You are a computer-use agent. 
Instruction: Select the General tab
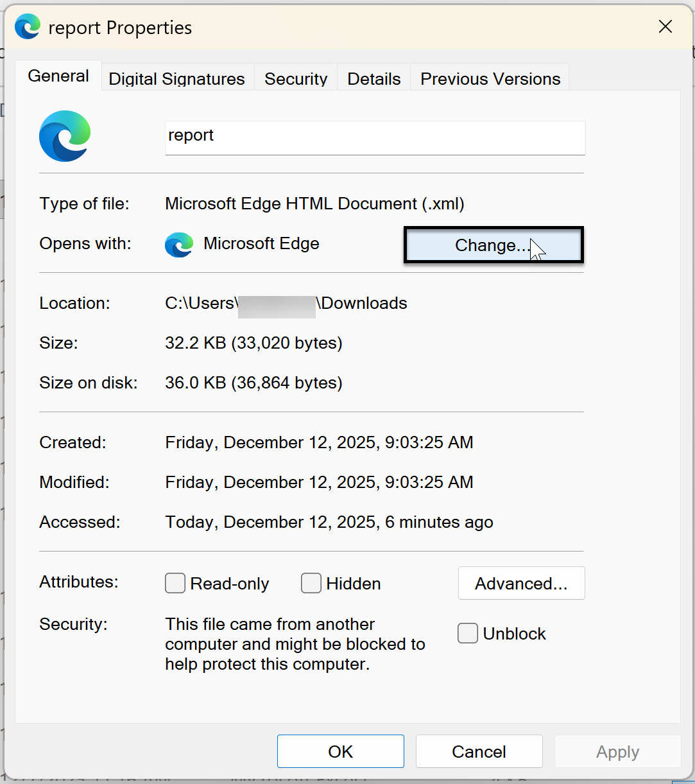point(58,76)
